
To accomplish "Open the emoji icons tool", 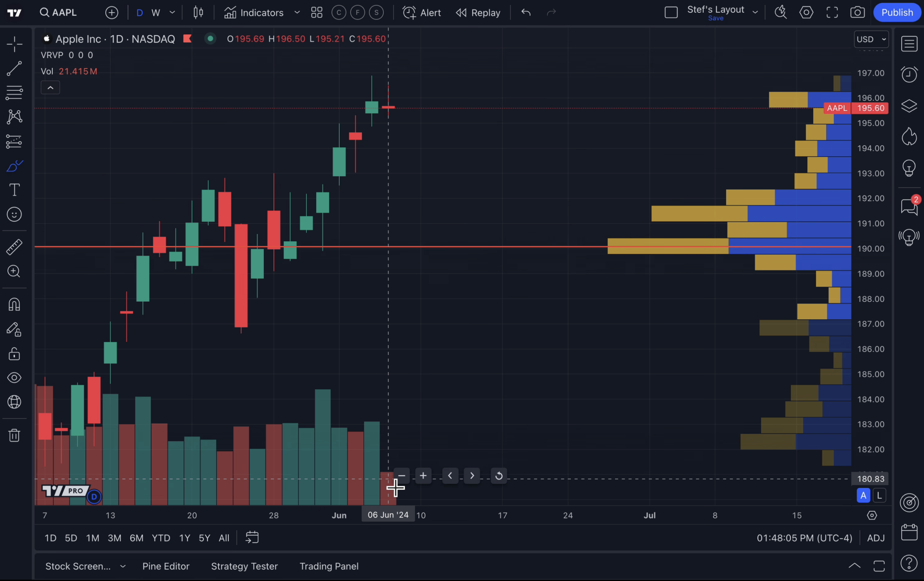I will coord(14,214).
